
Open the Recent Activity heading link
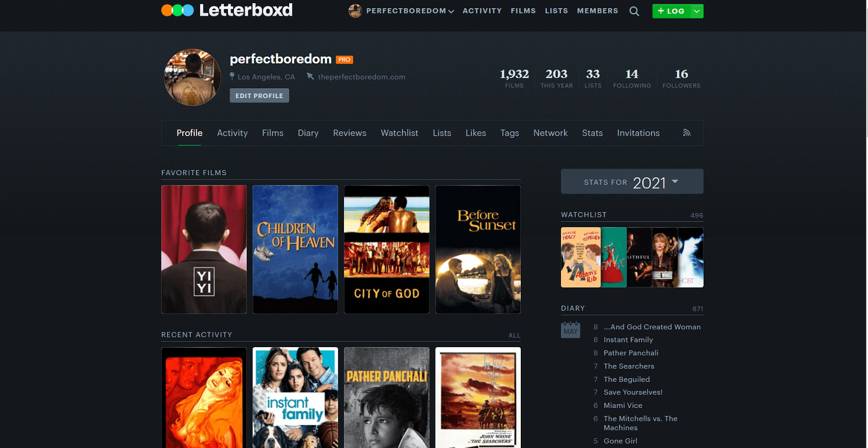[196, 335]
